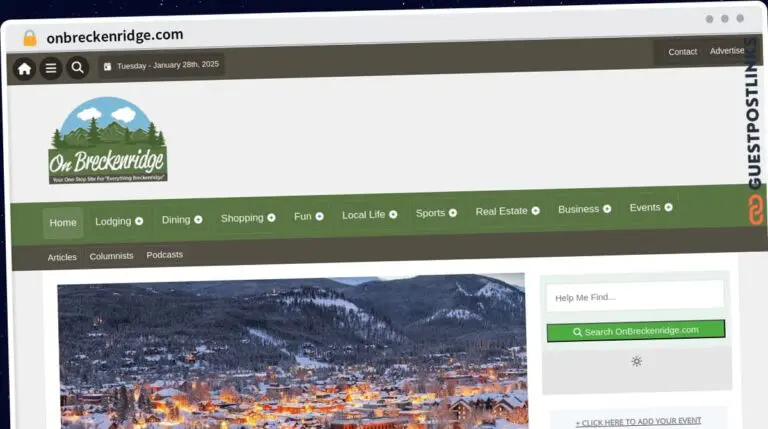768x429 pixels.
Task: Click the calendar icon beside the date
Action: pyautogui.click(x=107, y=67)
